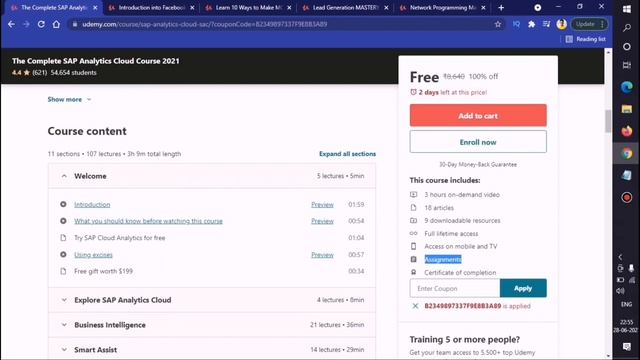Preview Using excises lecture
This screenshot has height=360, width=640.
pyautogui.click(x=322, y=255)
